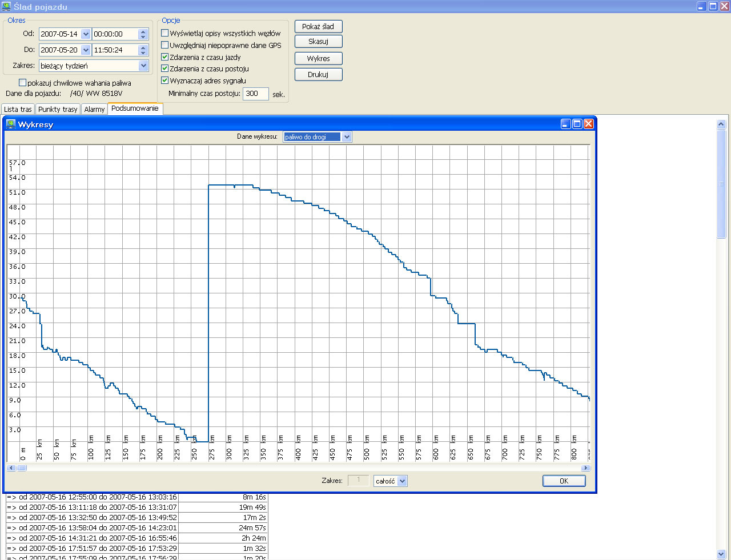Maximize the Wykresy chart window
731x560 pixels.
point(577,124)
